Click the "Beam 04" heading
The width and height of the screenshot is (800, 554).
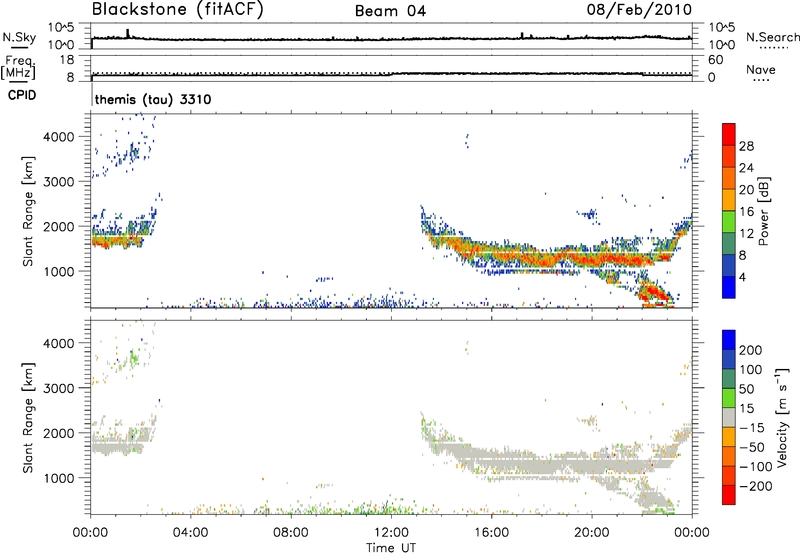(390, 11)
